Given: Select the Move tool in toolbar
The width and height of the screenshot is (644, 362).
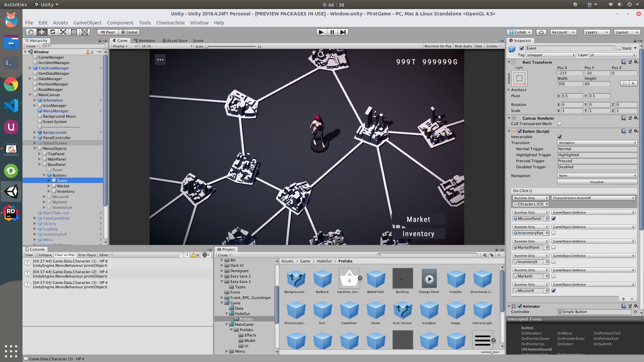Looking at the screenshot, I should pos(42,32).
